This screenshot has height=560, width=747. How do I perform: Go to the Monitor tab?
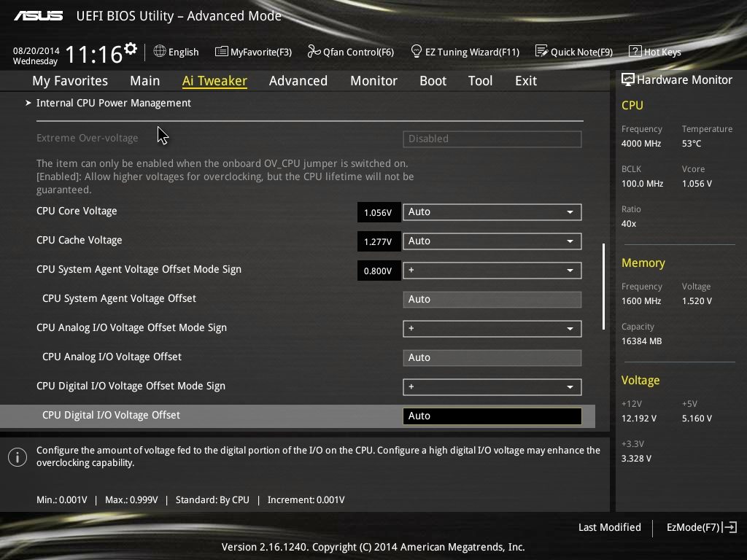pos(374,80)
